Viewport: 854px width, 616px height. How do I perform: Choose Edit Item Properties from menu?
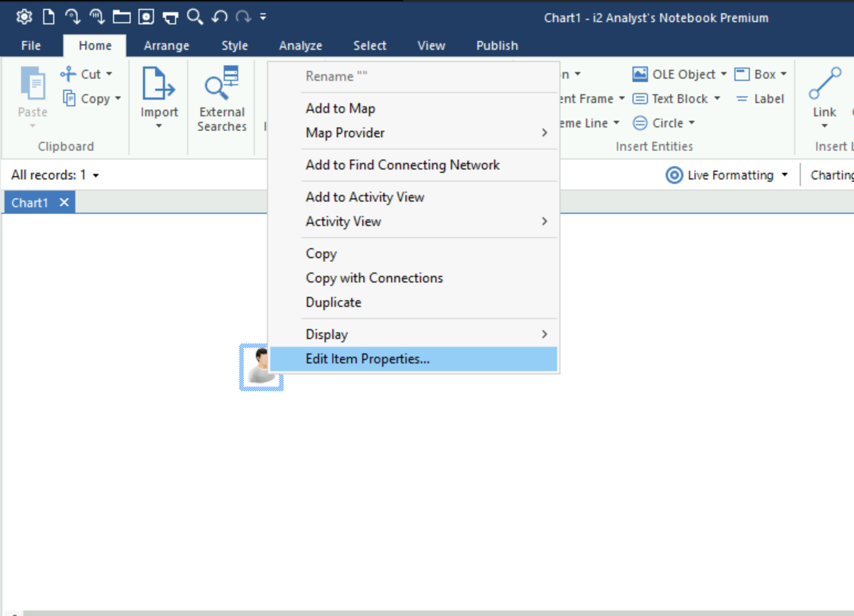pyautogui.click(x=367, y=359)
